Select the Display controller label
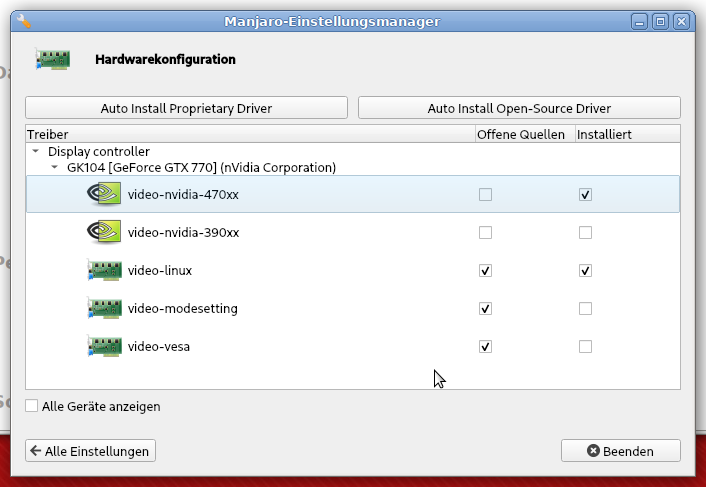706x487 pixels. [99, 151]
